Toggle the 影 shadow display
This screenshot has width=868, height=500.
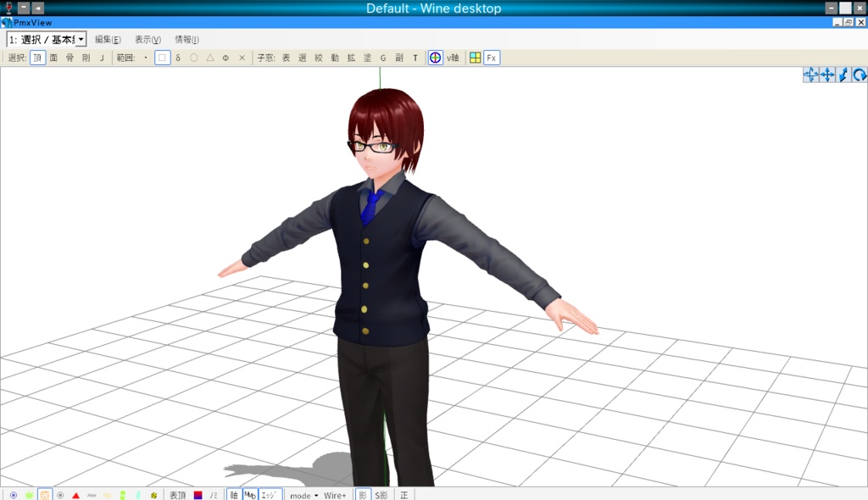click(x=362, y=493)
